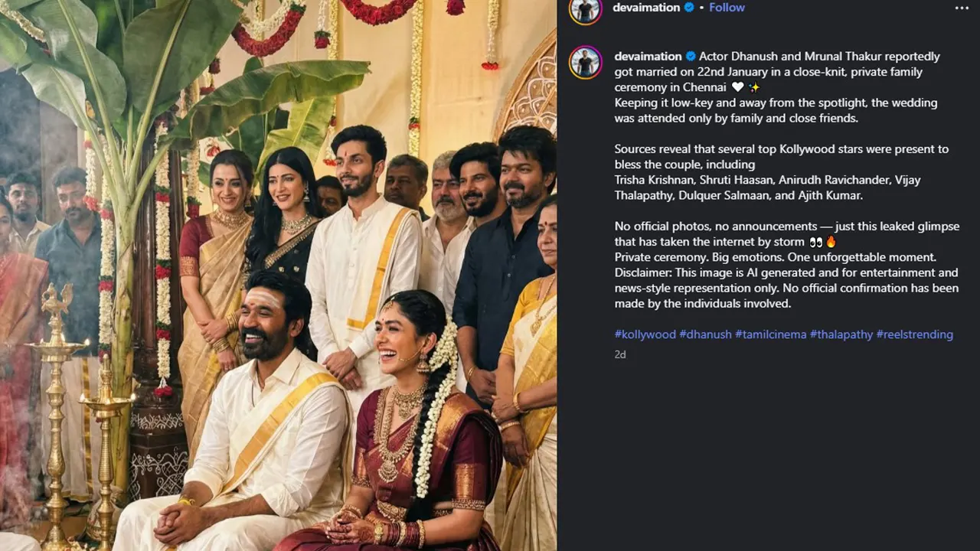The height and width of the screenshot is (551, 980).
Task: Follow the devaimation account
Action: [727, 8]
